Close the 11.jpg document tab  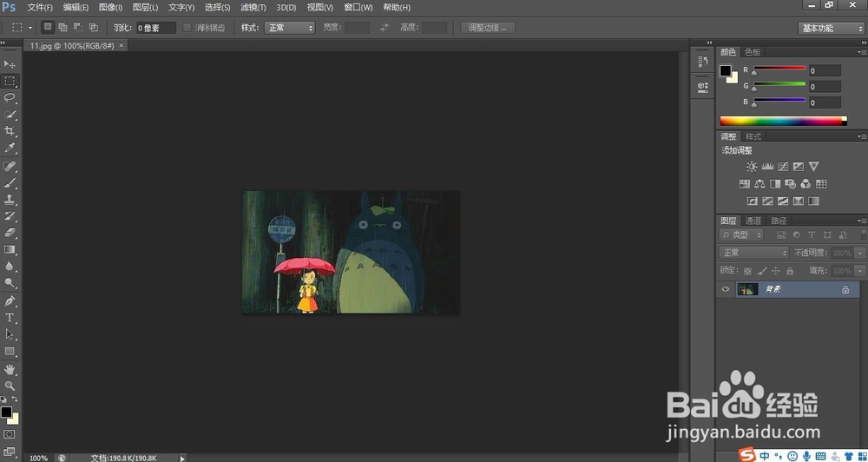[122, 45]
